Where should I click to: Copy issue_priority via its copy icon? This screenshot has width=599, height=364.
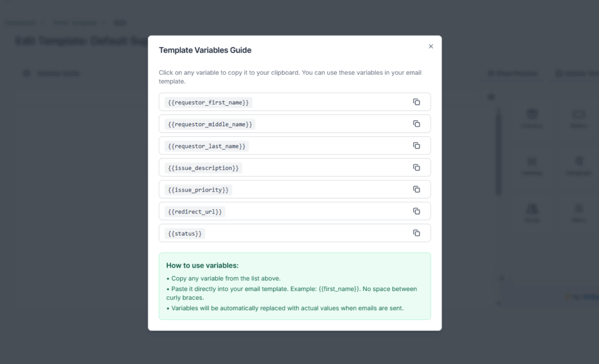click(x=416, y=189)
